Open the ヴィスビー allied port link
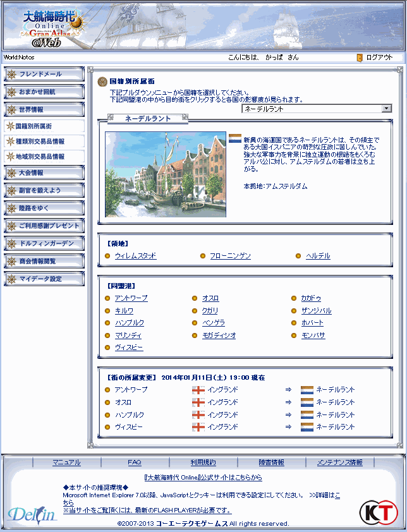 click(x=129, y=348)
